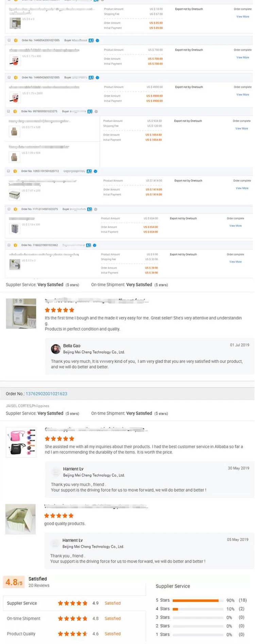Click the shield icon beside order 11712114501023275

(15, 209)
